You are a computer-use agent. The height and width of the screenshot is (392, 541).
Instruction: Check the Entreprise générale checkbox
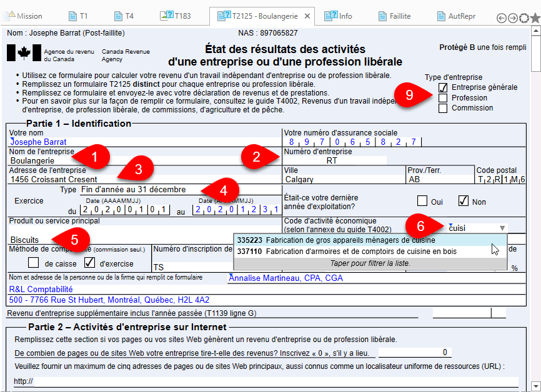click(443, 87)
